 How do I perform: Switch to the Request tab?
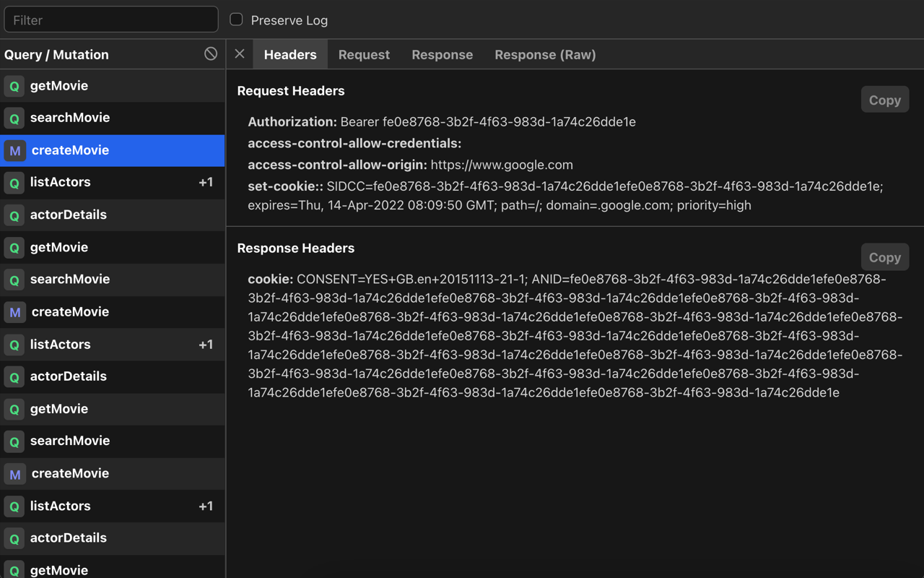(x=364, y=54)
